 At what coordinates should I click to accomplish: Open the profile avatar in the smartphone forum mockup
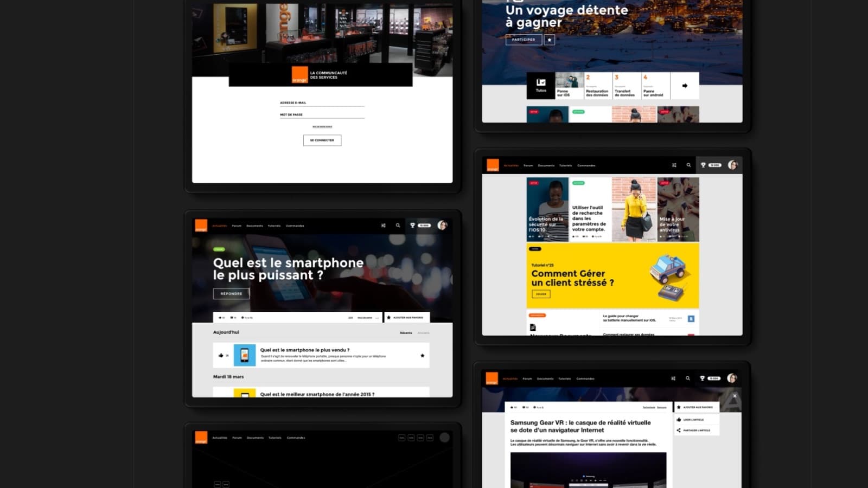pos(442,225)
